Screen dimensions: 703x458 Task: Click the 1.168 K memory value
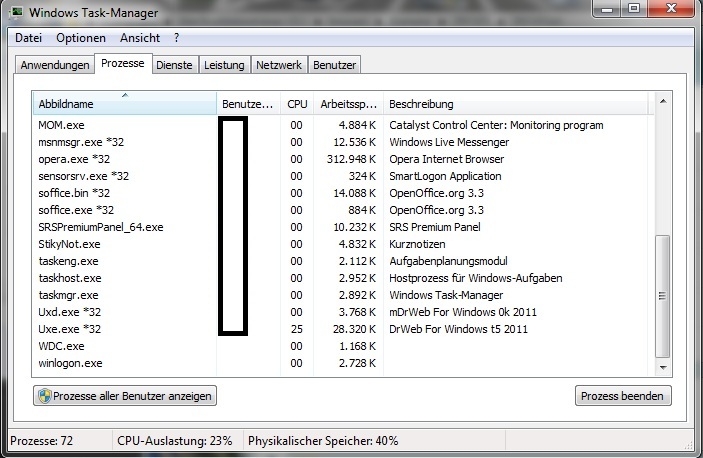(357, 346)
